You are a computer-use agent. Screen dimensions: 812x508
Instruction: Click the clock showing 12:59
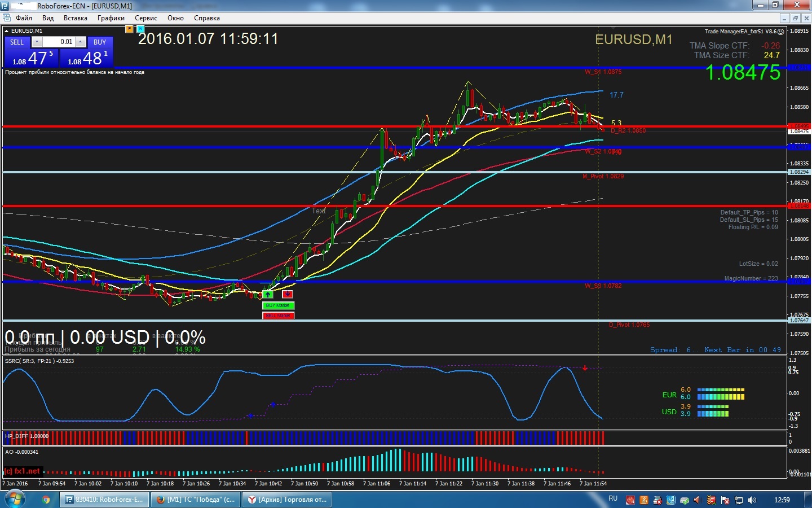click(782, 500)
